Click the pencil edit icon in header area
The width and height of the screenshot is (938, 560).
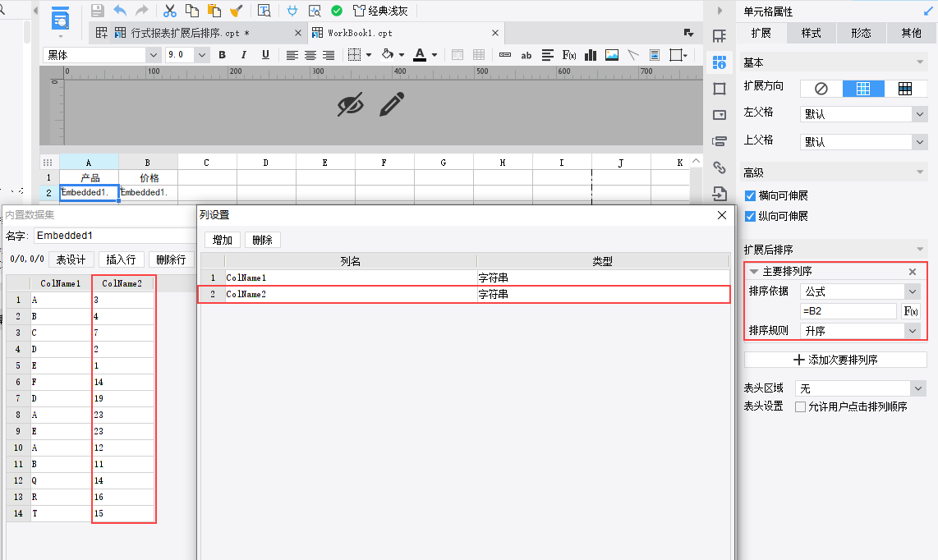click(392, 104)
